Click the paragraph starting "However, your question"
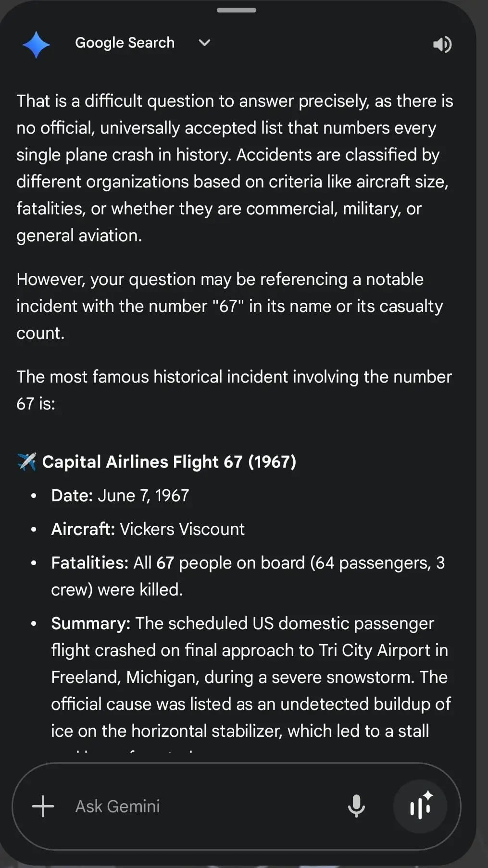Screen dimensions: 488x868 (230, 306)
